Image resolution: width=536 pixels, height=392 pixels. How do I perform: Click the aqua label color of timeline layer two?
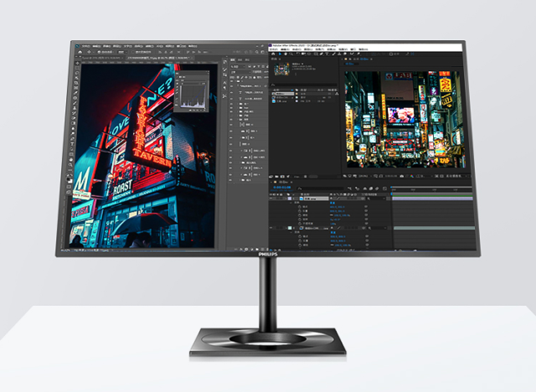point(290,228)
